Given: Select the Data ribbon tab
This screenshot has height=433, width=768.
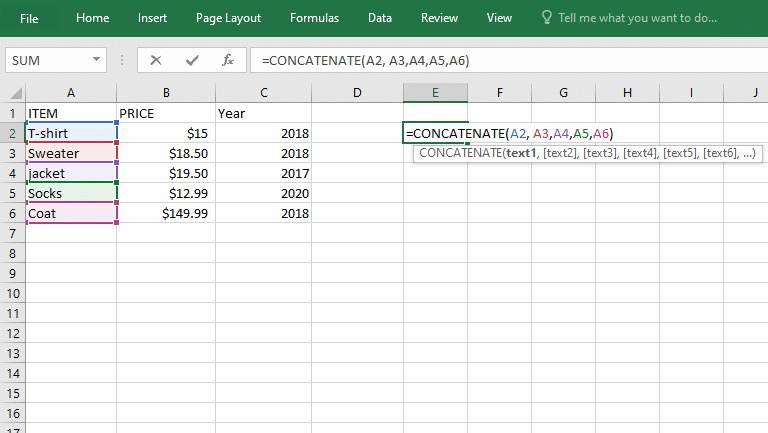Looking at the screenshot, I should pos(380,18).
